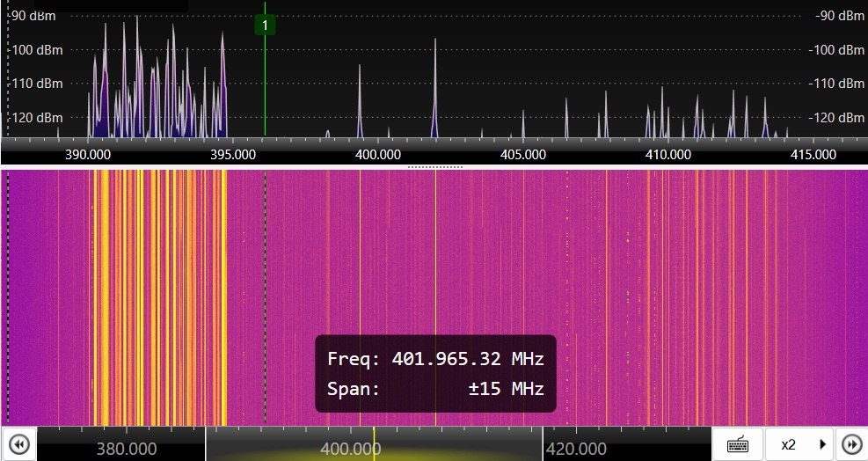Click the right-axis -110 dBm label

836,84
